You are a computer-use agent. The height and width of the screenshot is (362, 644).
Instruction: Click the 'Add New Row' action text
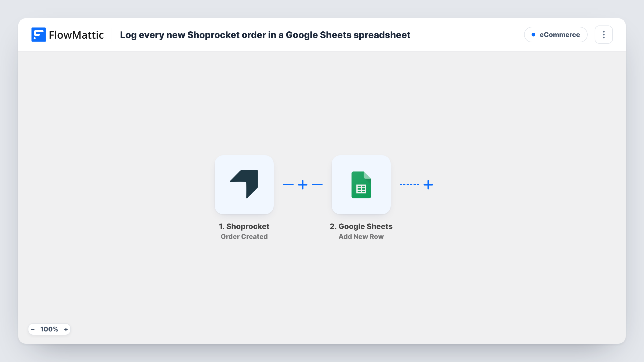click(361, 237)
